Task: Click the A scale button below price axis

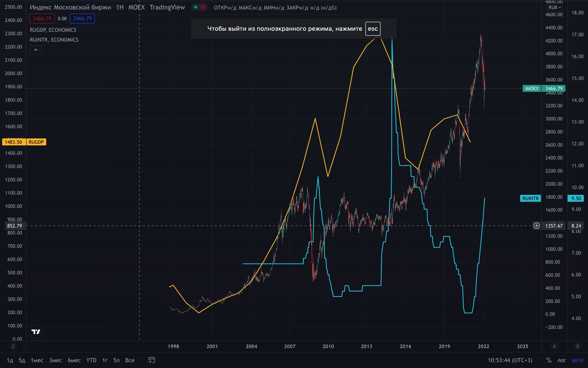Action: (x=554, y=346)
